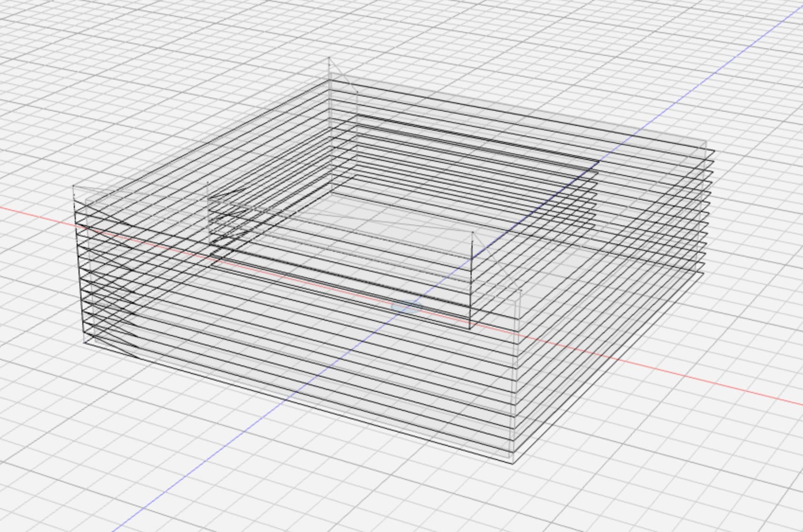Image resolution: width=803 pixels, height=532 pixels.
Task: Select the tallest back corner of outer box
Action: [330, 58]
